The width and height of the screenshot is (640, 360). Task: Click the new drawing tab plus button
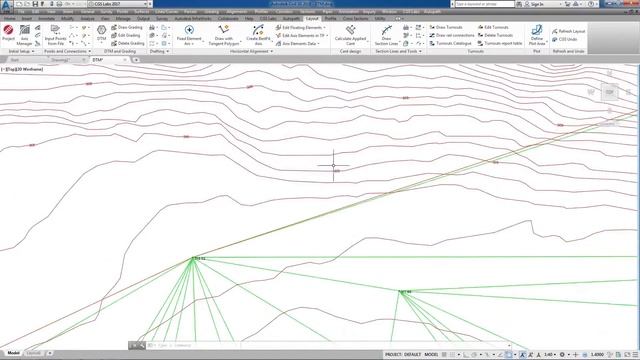[136, 60]
